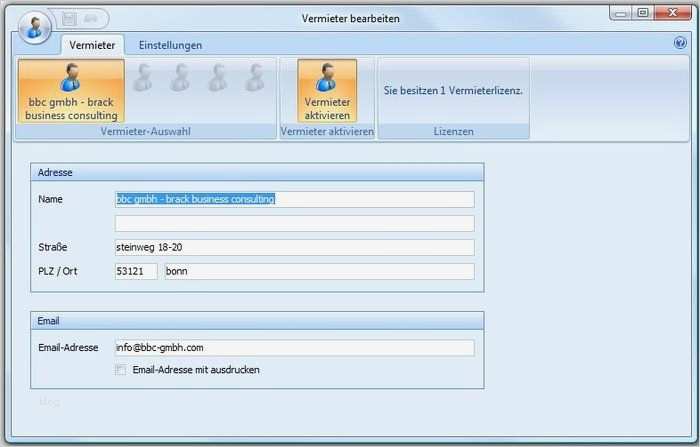
Task: Click the Adresse section header
Action: (x=257, y=172)
